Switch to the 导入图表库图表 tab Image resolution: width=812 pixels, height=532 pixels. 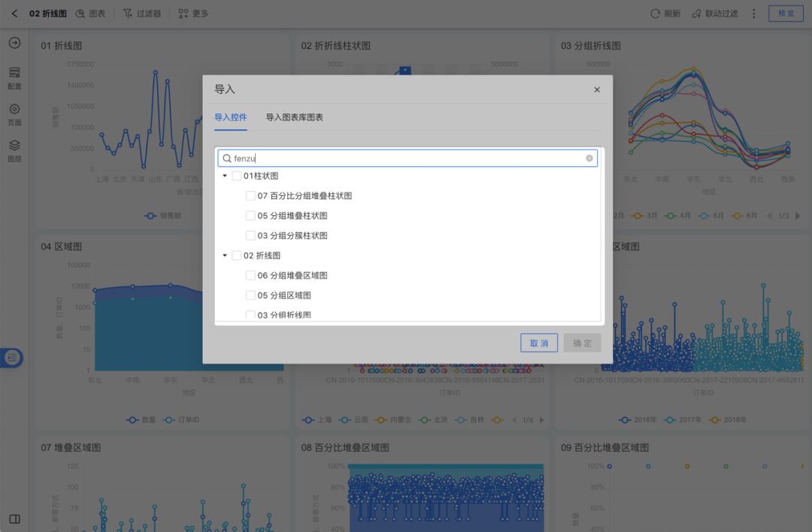tap(295, 117)
